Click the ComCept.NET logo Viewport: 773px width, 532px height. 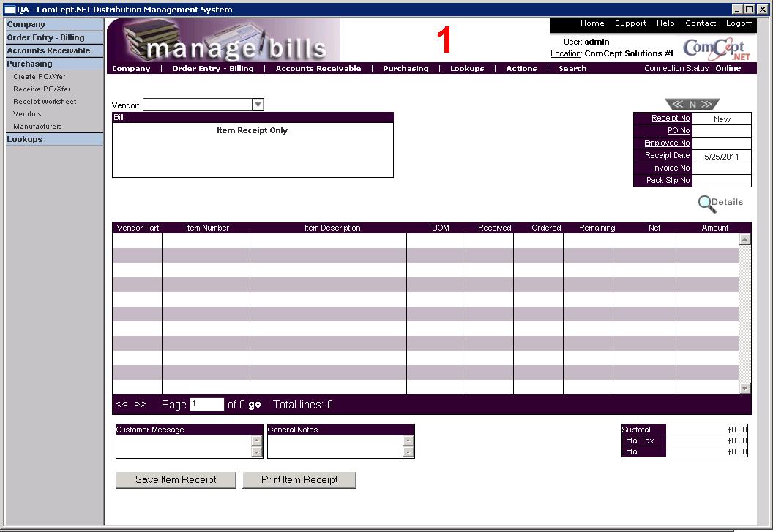point(717,49)
